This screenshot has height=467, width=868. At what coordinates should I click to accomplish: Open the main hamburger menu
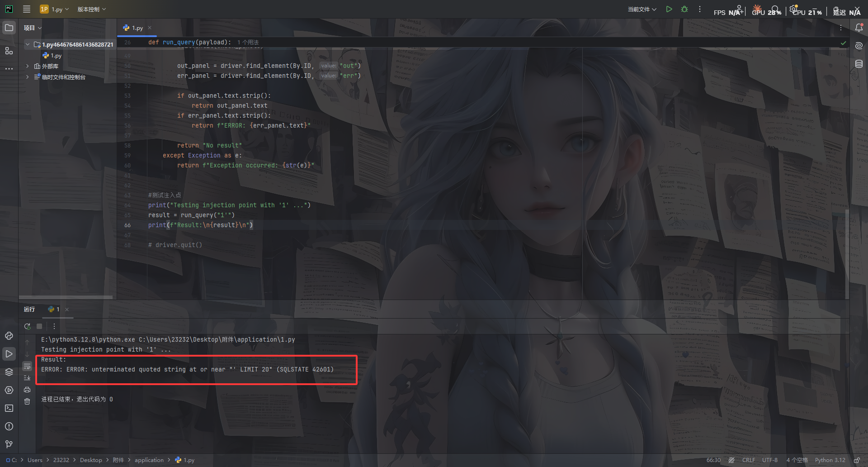pyautogui.click(x=27, y=9)
